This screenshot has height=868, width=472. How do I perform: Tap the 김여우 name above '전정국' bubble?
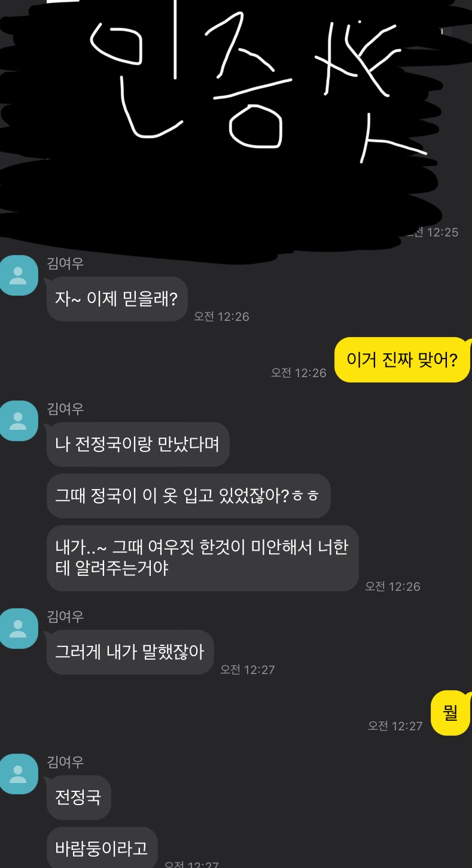tap(65, 762)
